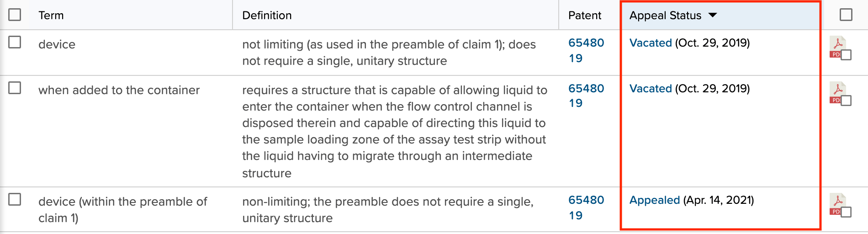This screenshot has height=234, width=868.
Task: Open the PDF icon in the device row
Action: [x=837, y=47]
